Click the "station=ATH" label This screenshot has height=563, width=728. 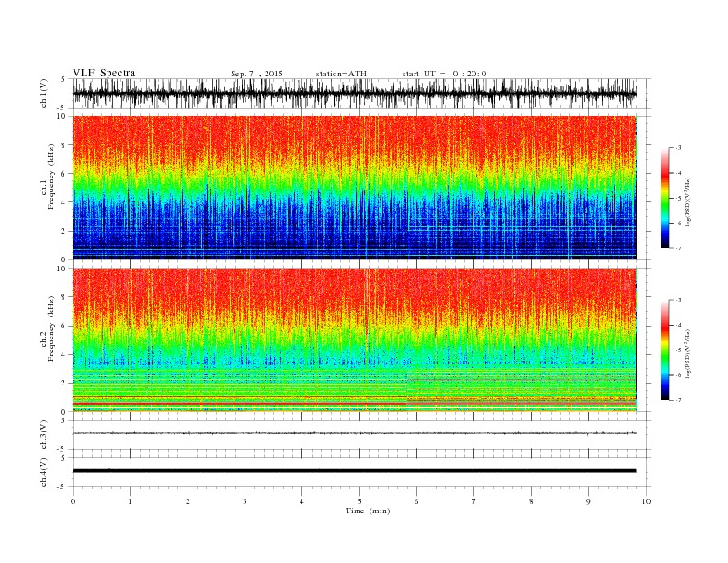tap(341, 74)
